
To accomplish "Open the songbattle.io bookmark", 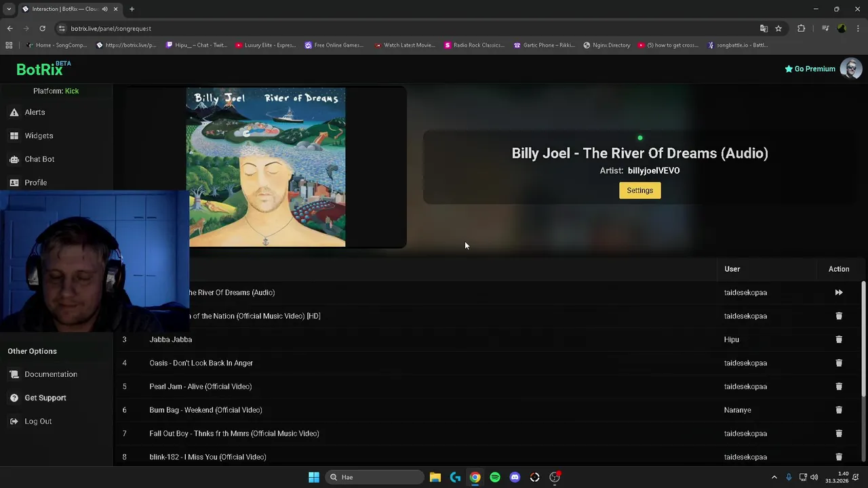I will [737, 45].
